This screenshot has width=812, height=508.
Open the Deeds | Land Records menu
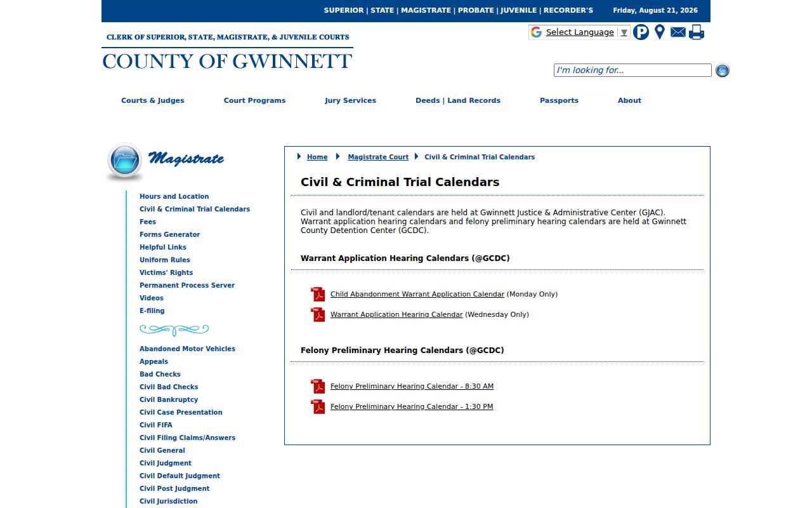458,100
